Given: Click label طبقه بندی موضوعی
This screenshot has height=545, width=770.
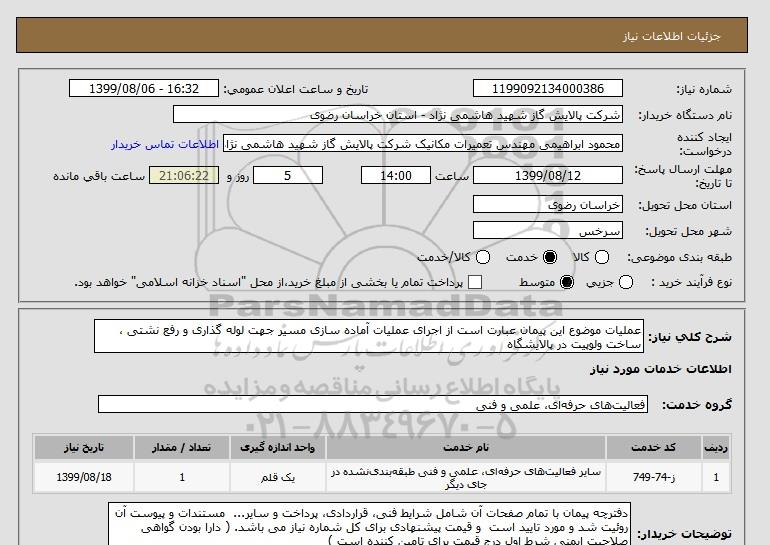Looking at the screenshot, I should coord(679,257).
